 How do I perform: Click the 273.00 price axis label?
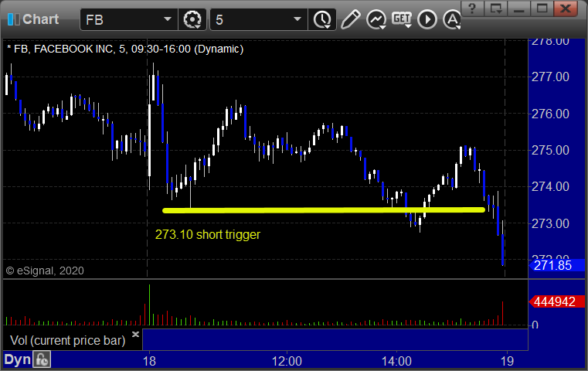[550, 223]
